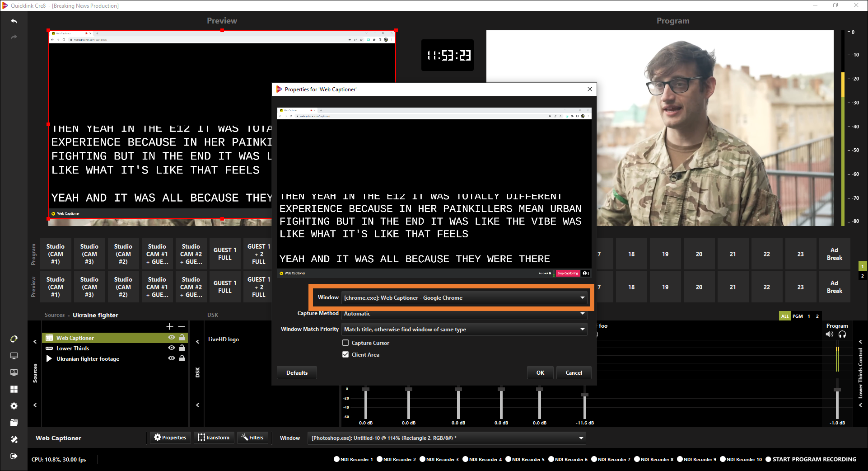
Task: Select the PGM audio mixer tab
Action: (798, 316)
